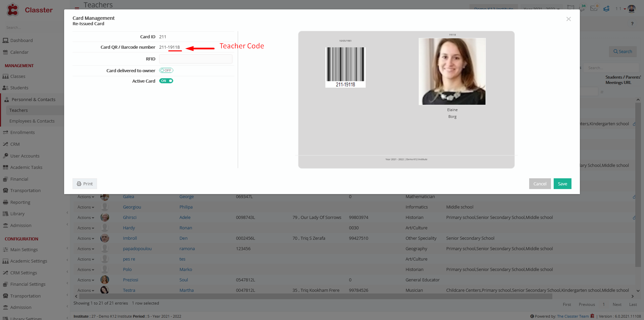
Task: Open the Dashboard from the sidebar
Action: pyautogui.click(x=21, y=40)
